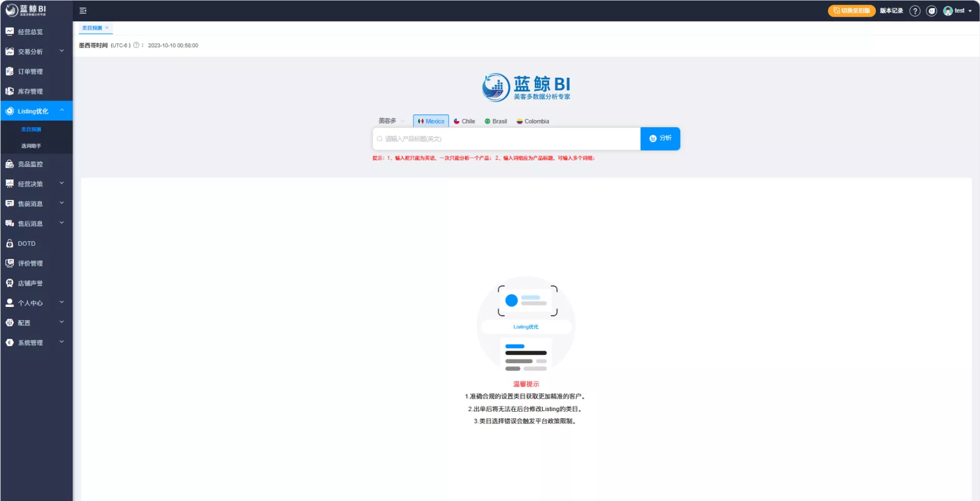This screenshot has width=980, height=501.
Task: Click the blue 分析 button
Action: click(660, 138)
